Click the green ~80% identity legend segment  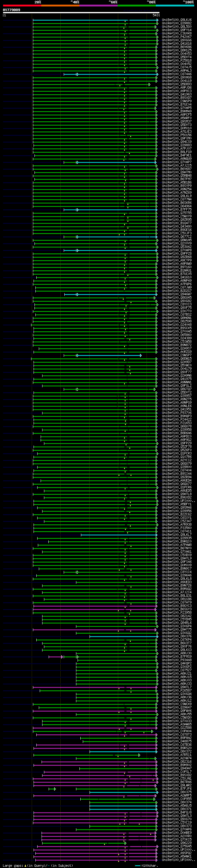click(x=137, y=6)
